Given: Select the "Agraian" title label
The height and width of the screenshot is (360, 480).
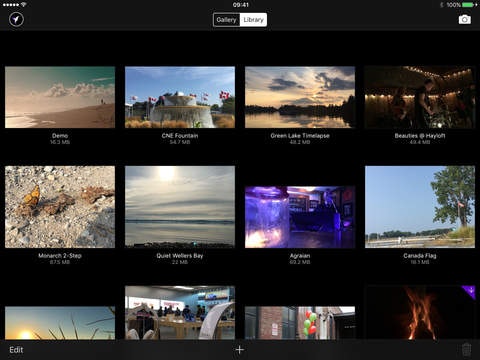Looking at the screenshot, I should (300, 256).
